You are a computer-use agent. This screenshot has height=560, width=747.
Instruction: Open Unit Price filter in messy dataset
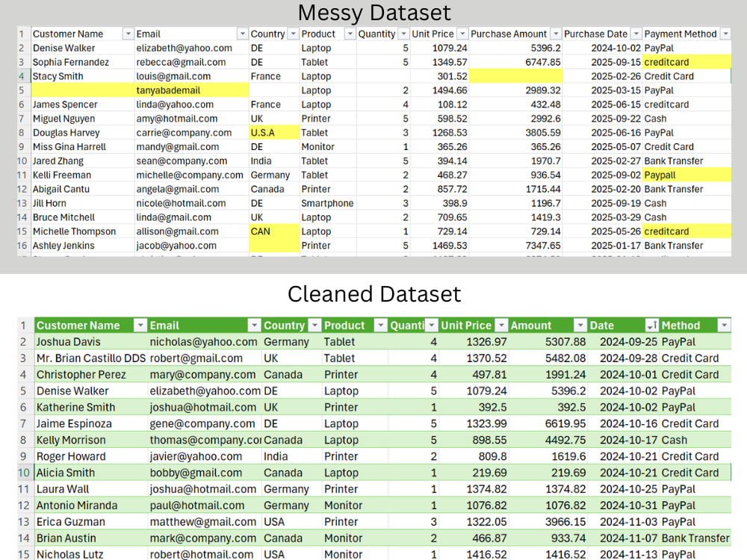(462, 34)
